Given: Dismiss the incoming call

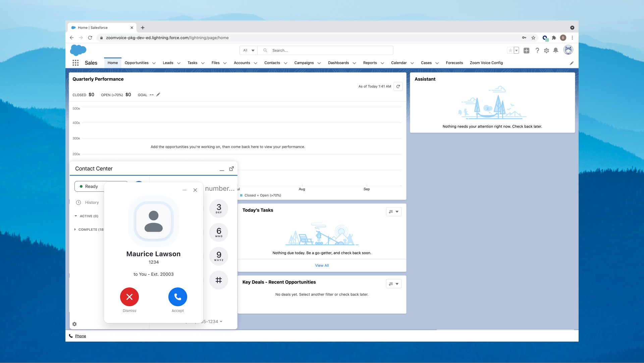Looking at the screenshot, I should 129,297.
